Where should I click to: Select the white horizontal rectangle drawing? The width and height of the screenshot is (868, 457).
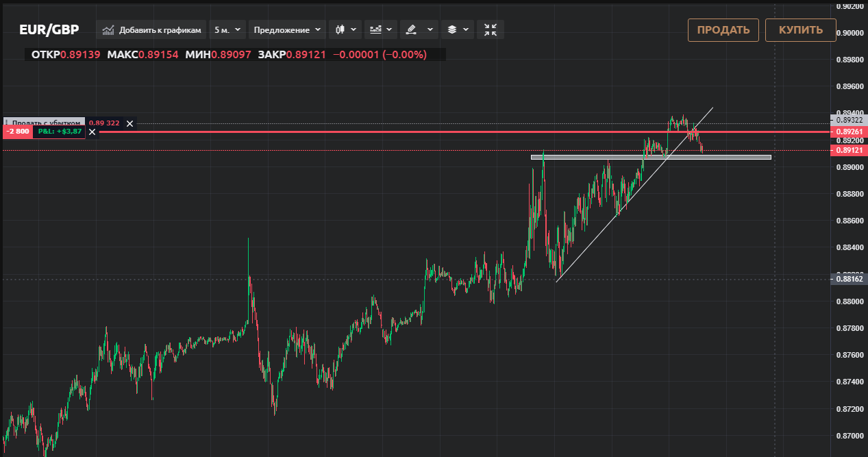651,157
